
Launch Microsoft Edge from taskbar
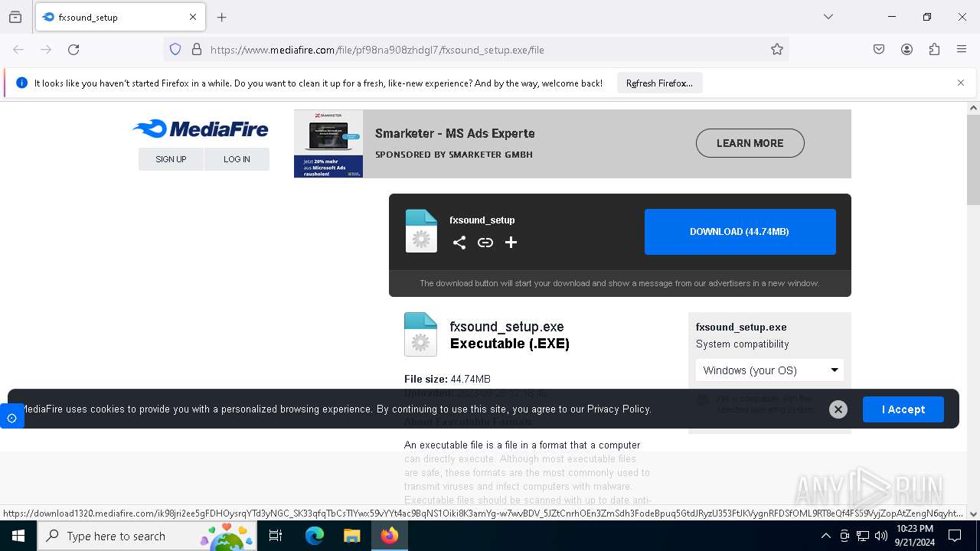pyautogui.click(x=315, y=536)
